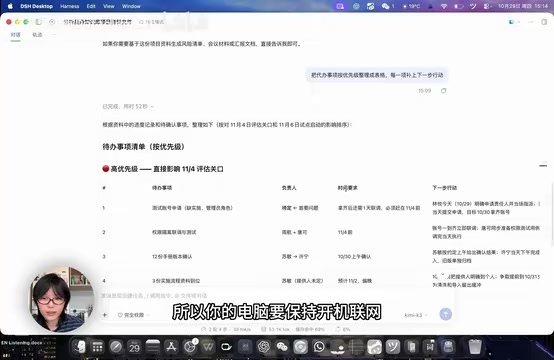Open WhatsApp from the Dock

click(x=319, y=347)
